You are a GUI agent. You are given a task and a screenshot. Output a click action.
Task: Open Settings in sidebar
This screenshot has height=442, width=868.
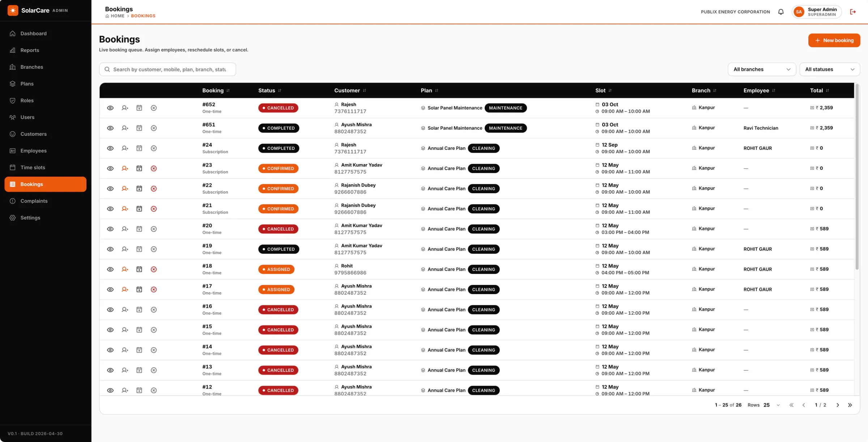(46, 218)
